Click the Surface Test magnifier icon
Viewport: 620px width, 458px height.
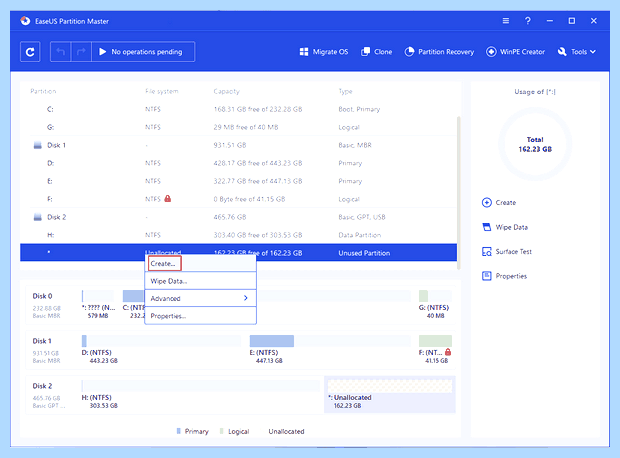coord(487,252)
